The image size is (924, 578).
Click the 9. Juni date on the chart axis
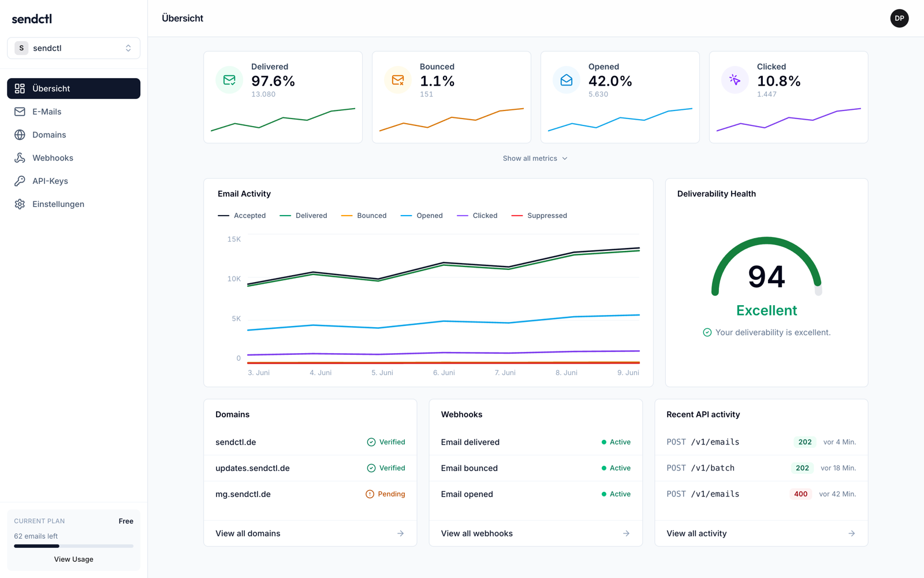pos(628,373)
